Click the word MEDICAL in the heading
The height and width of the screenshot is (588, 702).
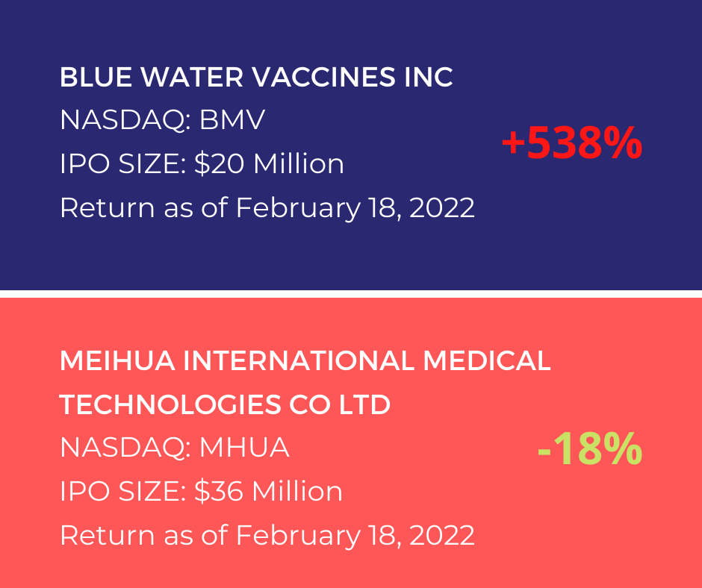coord(487,360)
